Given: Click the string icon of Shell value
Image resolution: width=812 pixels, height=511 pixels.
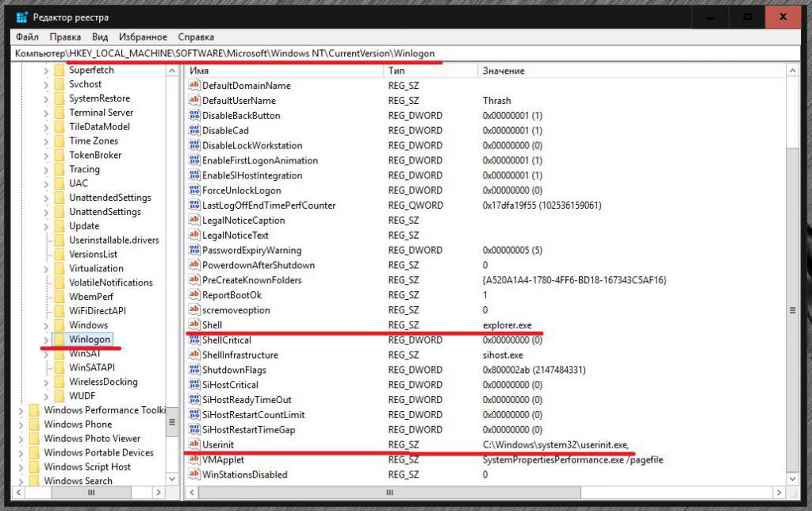Looking at the screenshot, I should (x=194, y=325).
